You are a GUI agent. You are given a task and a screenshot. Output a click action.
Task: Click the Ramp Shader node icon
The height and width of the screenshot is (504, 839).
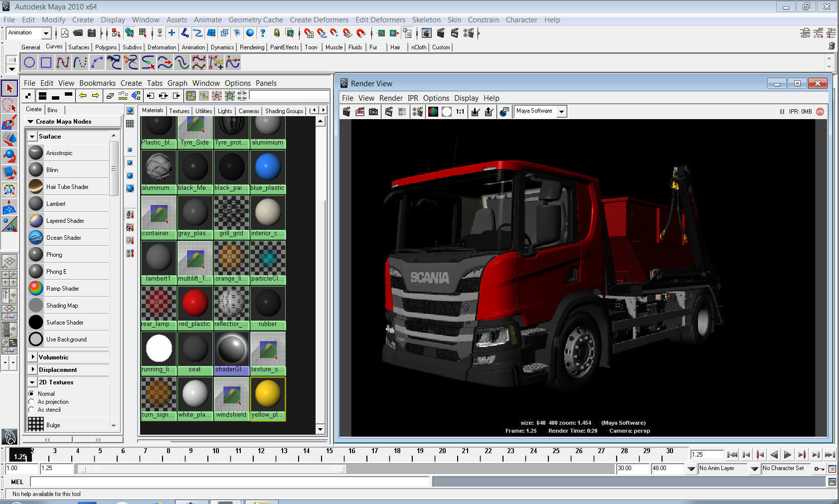[x=36, y=288]
